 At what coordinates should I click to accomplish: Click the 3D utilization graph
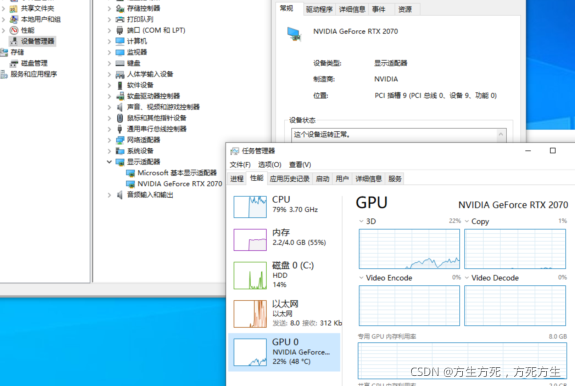(409, 249)
